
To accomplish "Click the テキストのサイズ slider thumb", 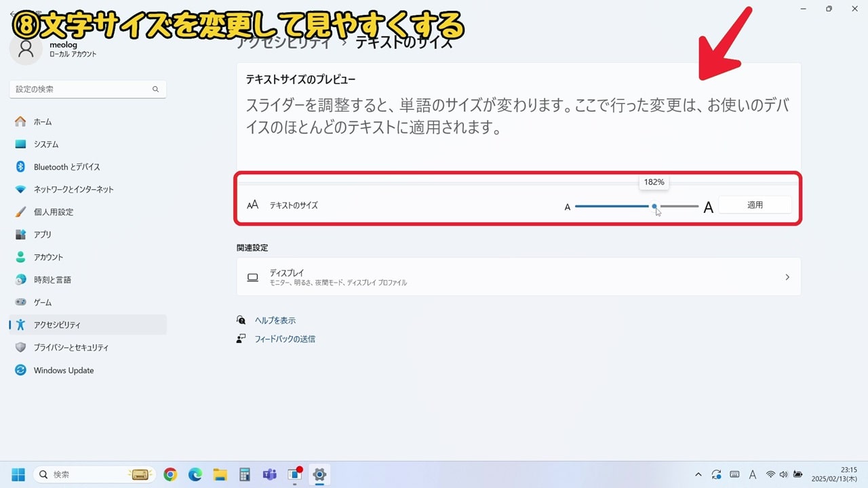I will point(654,206).
